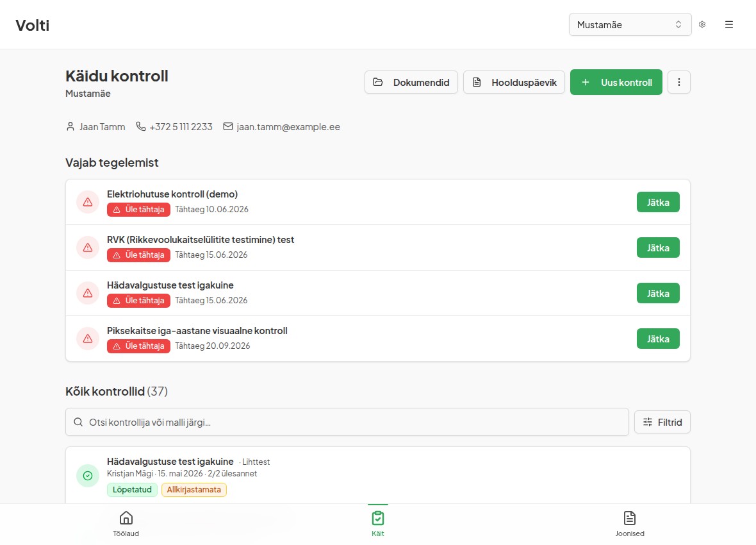This screenshot has height=545, width=756.
Task: Click the warning icon beside Piksekaitse kontroll
Action: 88,339
